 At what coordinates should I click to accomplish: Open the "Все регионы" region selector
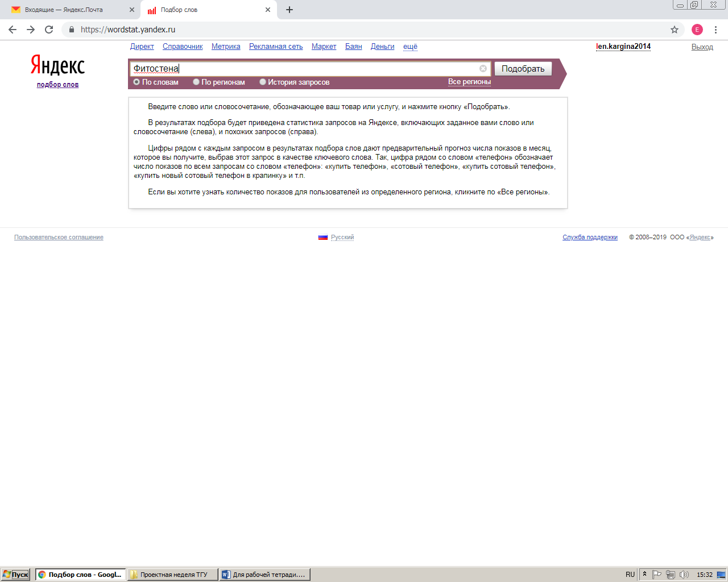pyautogui.click(x=469, y=82)
